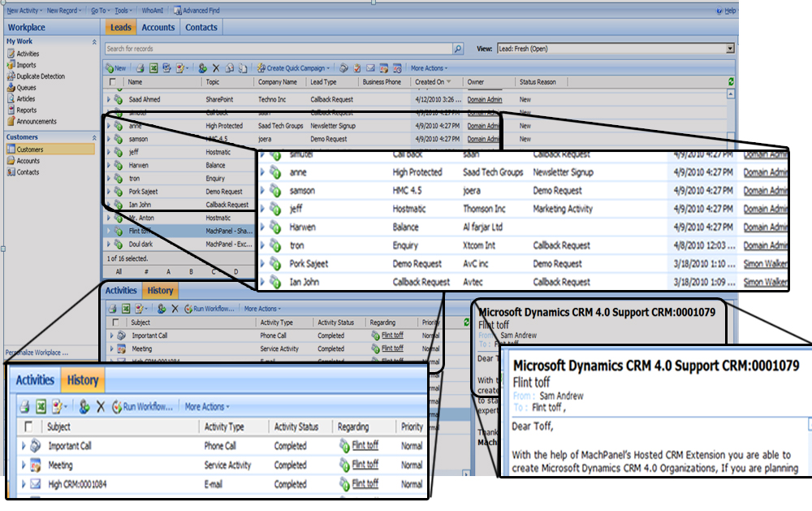Open the View dropdown showing Lead: Fresh (Open)
This screenshot has height=511, width=812.
pos(730,49)
